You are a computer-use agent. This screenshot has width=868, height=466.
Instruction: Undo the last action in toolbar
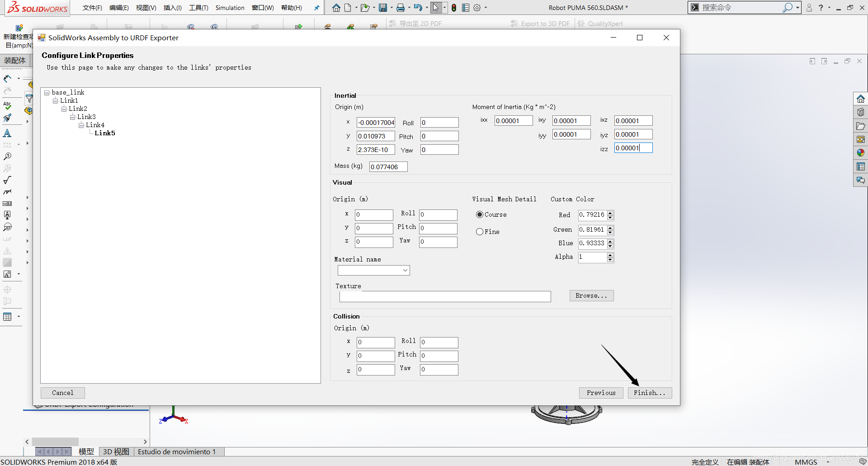point(418,8)
